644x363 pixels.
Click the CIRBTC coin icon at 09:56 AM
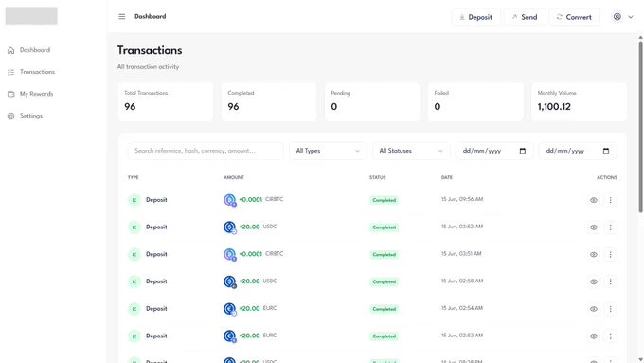tap(229, 200)
